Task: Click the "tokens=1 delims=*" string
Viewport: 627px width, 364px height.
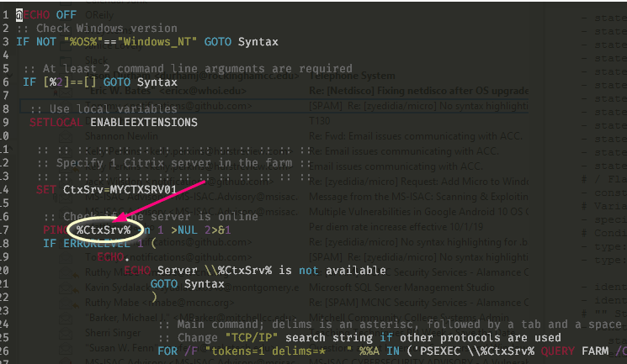Action: point(279,351)
